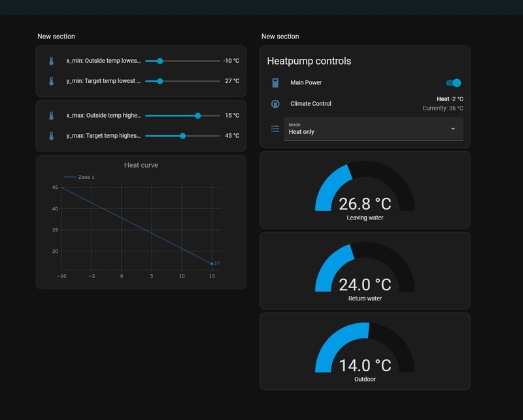This screenshot has height=420, width=523.
Task: Click the y_max target temp slider
Action: tap(182, 136)
